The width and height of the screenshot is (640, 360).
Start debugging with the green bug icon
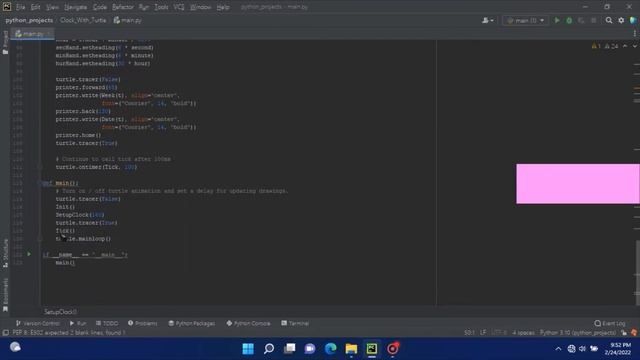[569, 20]
